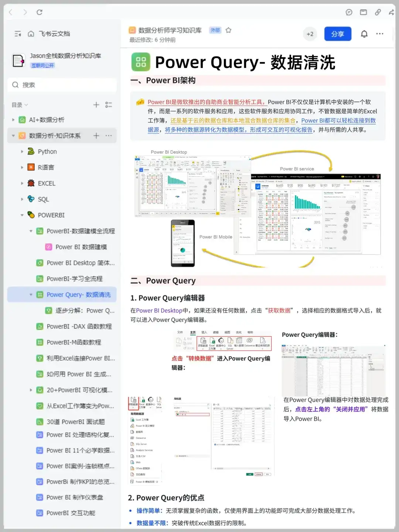Open comments via the speech bubble icon
Viewport: 399px width, 532px height.
[348, 12]
